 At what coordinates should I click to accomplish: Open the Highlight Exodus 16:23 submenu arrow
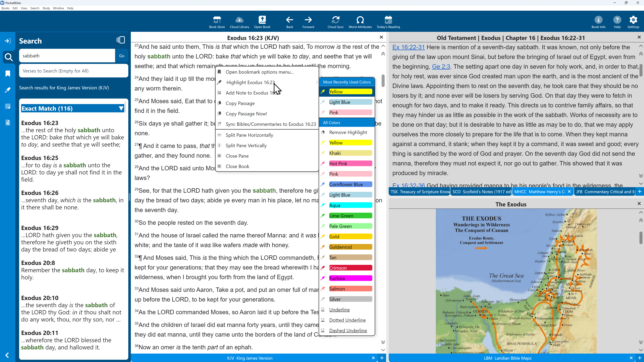coord(316,82)
